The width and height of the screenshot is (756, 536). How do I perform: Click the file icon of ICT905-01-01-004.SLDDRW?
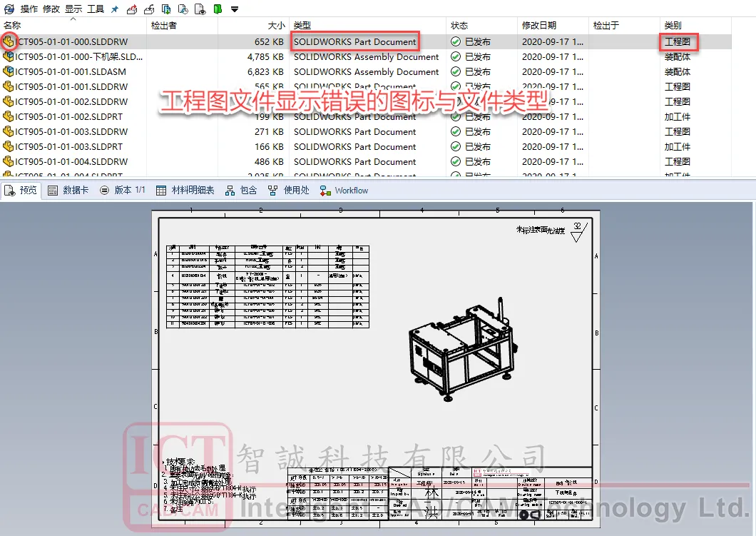pyautogui.click(x=8, y=161)
